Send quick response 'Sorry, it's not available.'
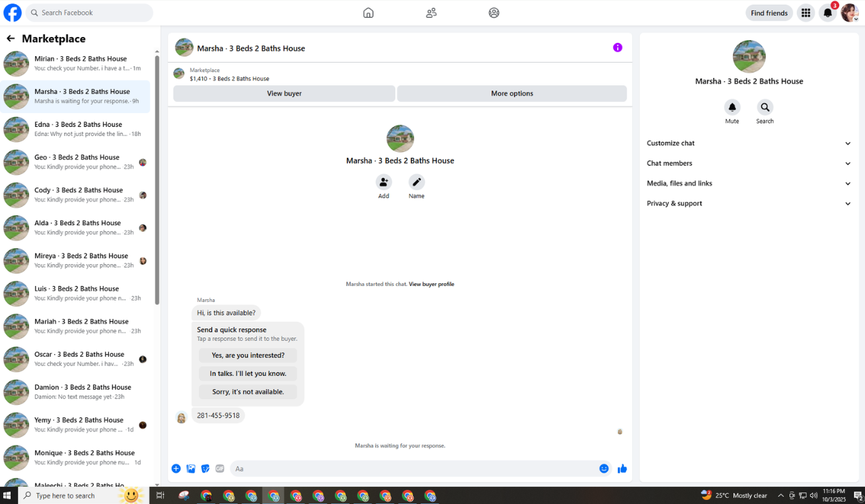The height and width of the screenshot is (504, 865). pyautogui.click(x=248, y=392)
